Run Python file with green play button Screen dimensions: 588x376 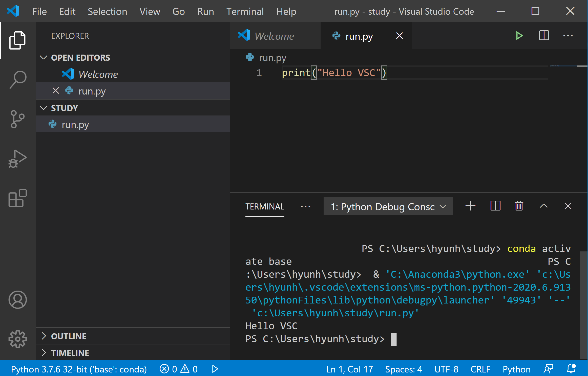pyautogui.click(x=519, y=36)
